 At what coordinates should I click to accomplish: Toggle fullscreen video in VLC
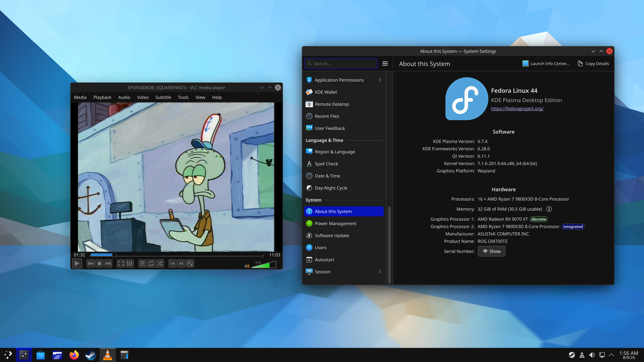(x=121, y=263)
